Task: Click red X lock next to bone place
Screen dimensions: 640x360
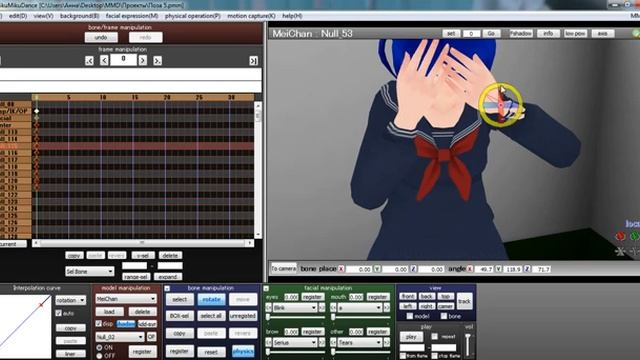Action: coord(341,269)
